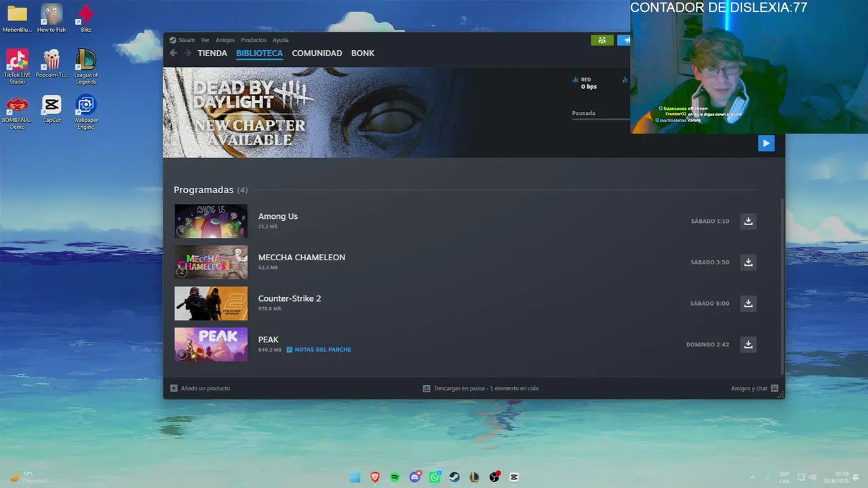Viewport: 868px width, 488px height.
Task: Select the BOMBANANA Demo desktop icon
Action: coord(17,113)
